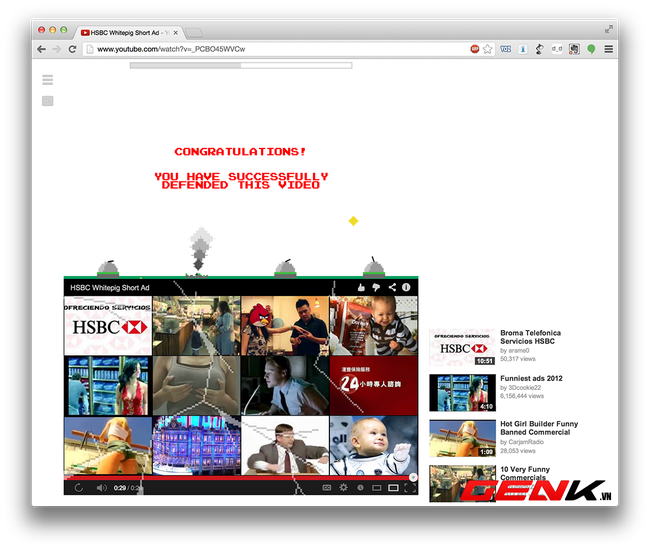The image size is (650, 550).
Task: Open the blue info extension icon
Action: [523, 49]
